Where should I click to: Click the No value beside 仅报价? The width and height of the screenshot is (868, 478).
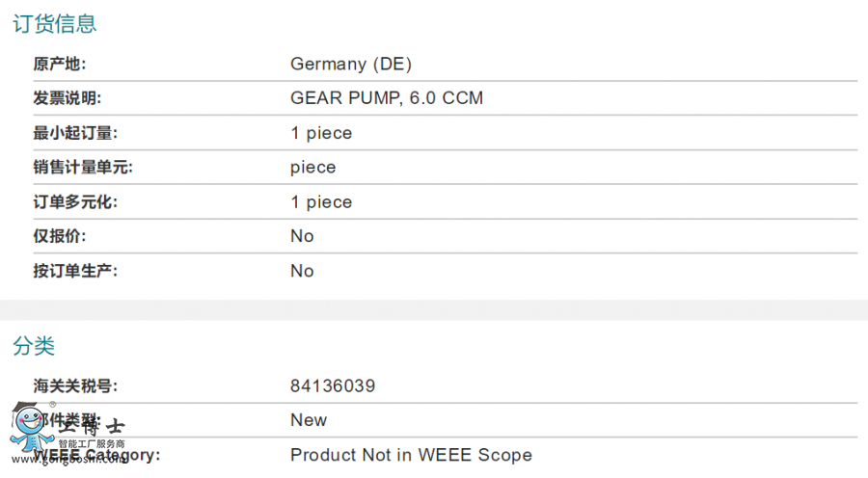(x=302, y=236)
